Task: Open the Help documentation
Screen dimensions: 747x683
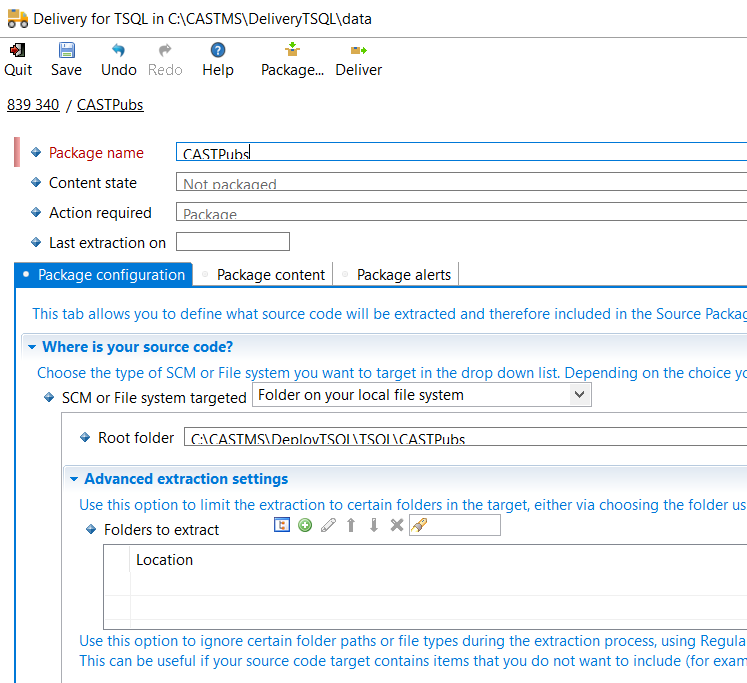Action: click(217, 59)
